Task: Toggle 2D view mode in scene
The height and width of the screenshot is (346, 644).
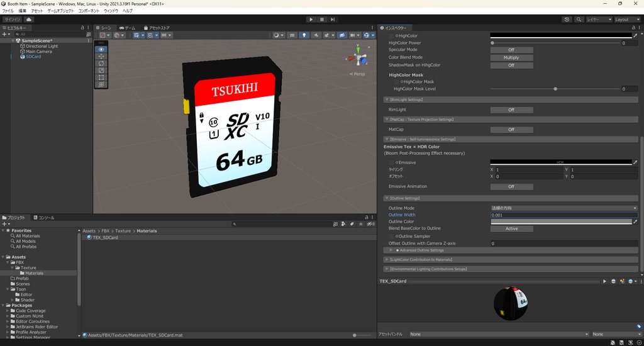Action: tap(292, 35)
